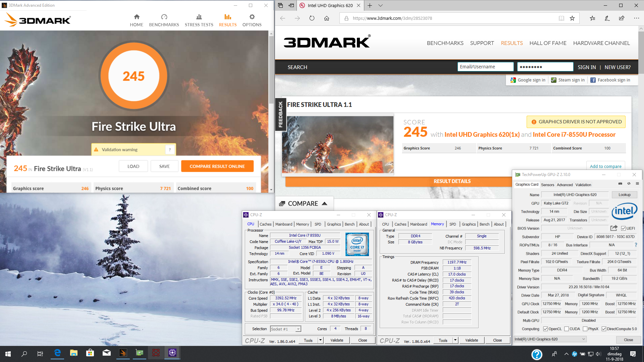The image size is (644, 362).
Task: Toggle the CUDA checkbox in GPU-Z
Action: [x=567, y=329]
